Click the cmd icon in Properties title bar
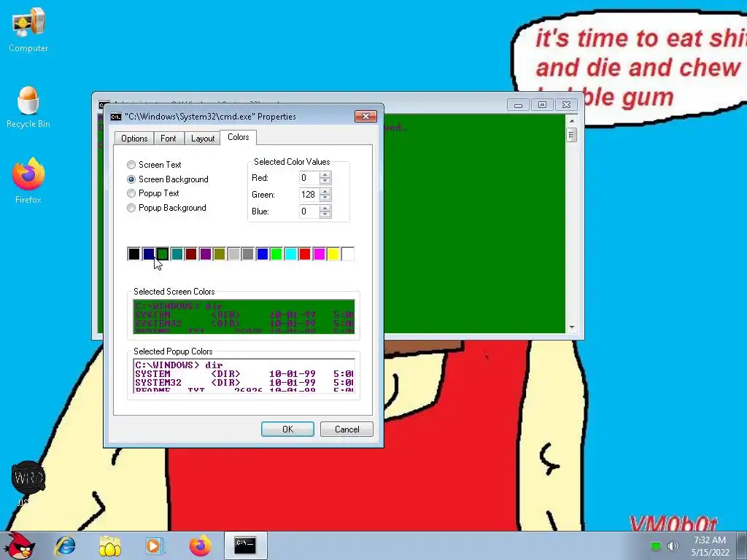This screenshot has width=747, height=560. tap(116, 117)
